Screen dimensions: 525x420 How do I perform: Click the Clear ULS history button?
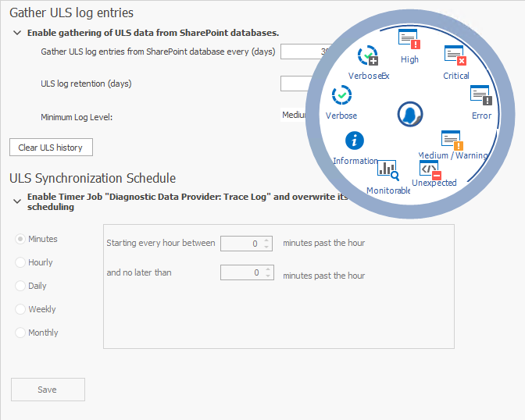click(51, 147)
